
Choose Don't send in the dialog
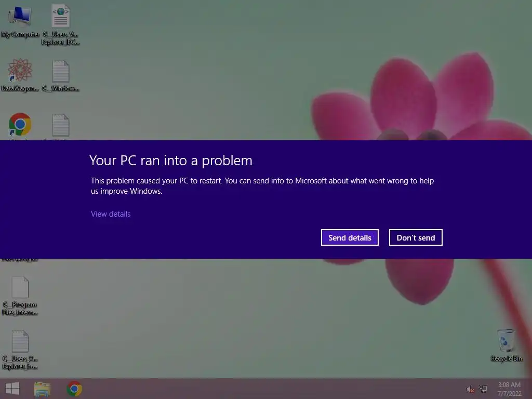(416, 237)
